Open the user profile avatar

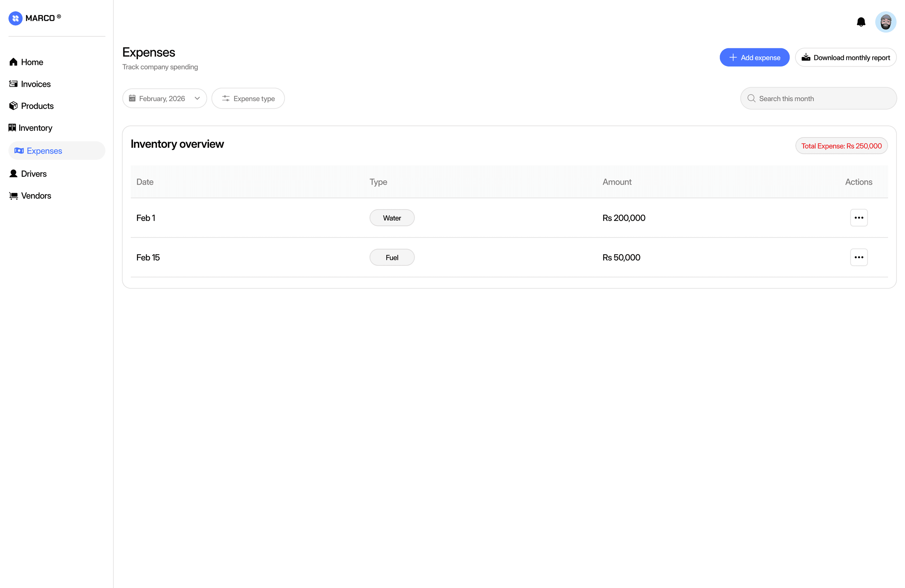886,22
